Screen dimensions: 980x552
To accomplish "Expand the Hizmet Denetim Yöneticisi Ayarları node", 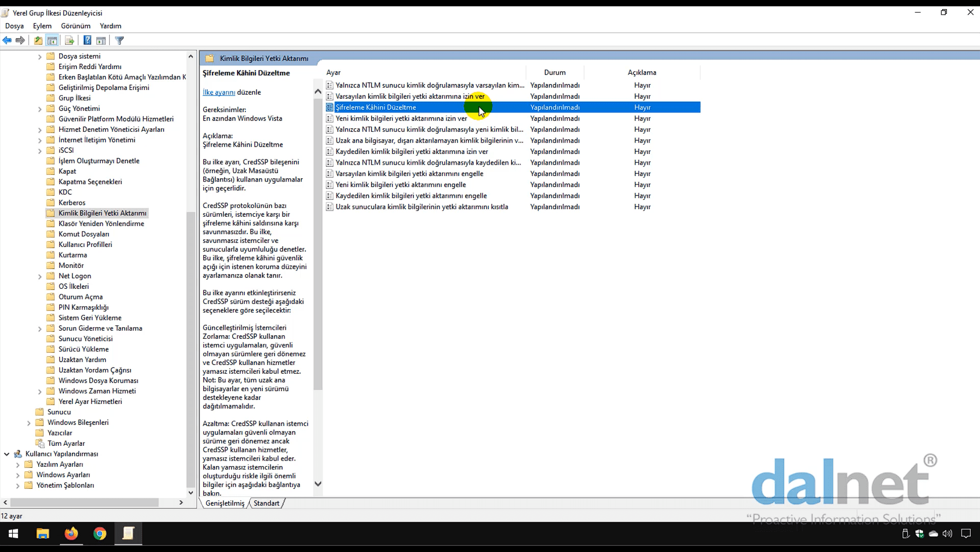I will (x=40, y=130).
